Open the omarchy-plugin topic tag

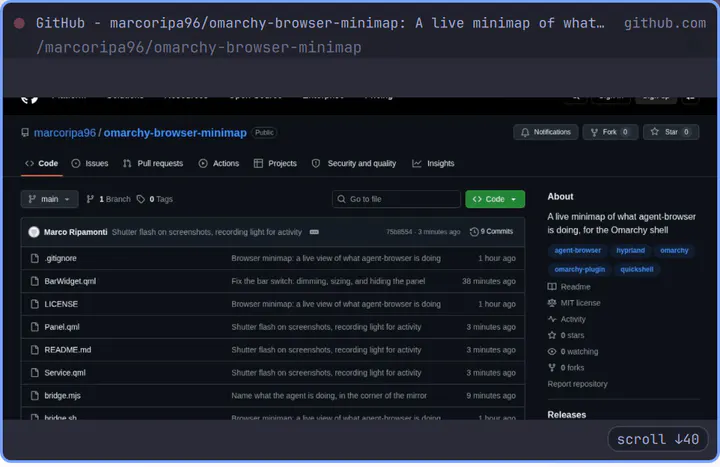pos(579,270)
